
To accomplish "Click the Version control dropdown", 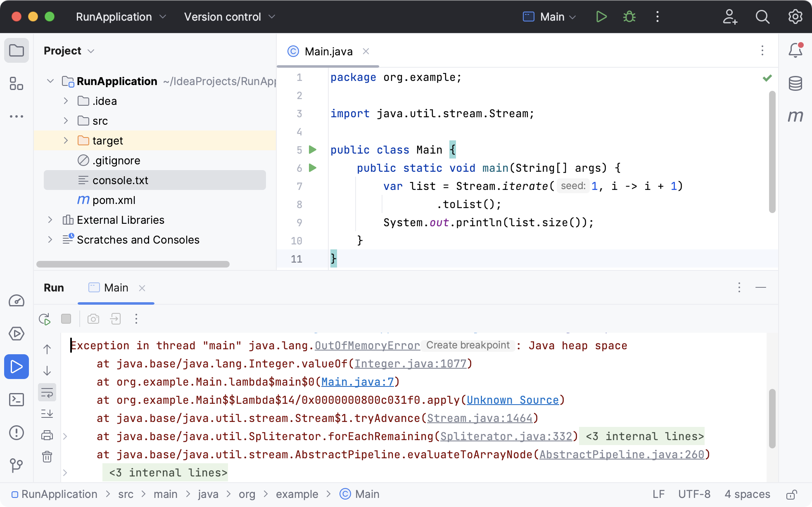I will (x=228, y=17).
